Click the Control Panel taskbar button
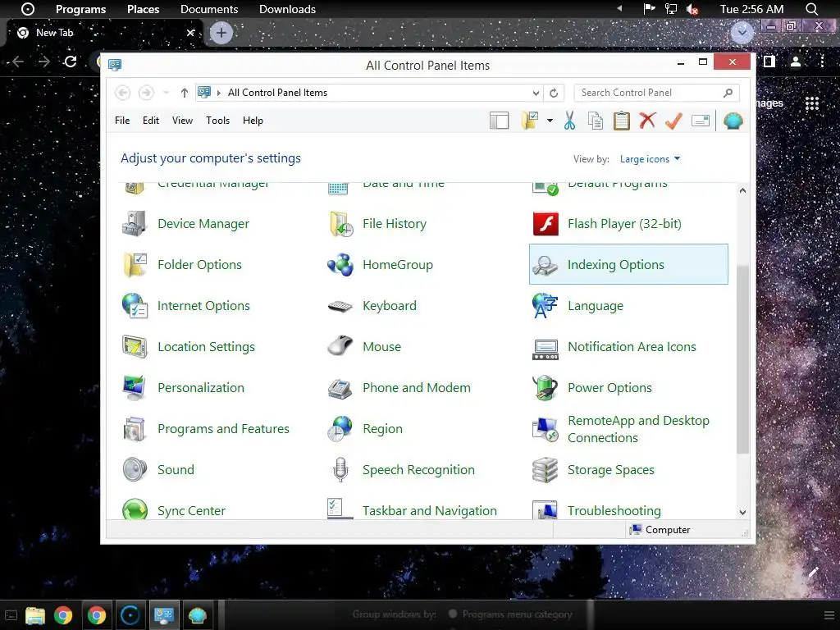This screenshot has height=630, width=840. point(163,615)
